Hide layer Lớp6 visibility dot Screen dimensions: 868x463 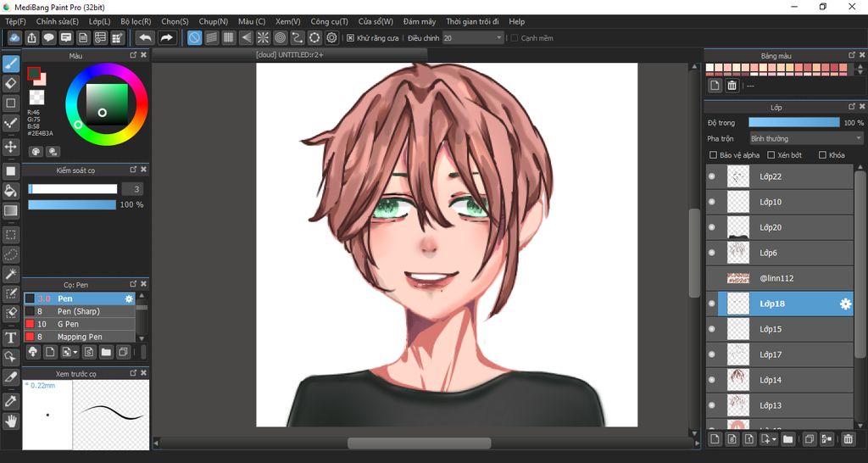click(x=712, y=253)
